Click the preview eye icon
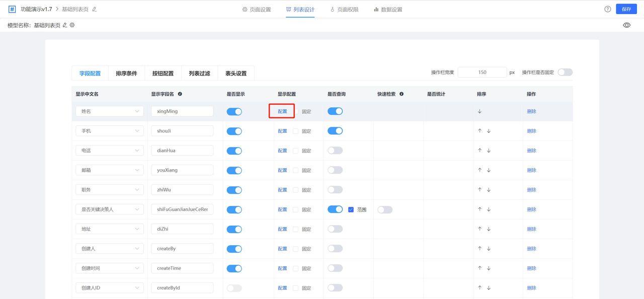The image size is (644, 299). tap(626, 25)
